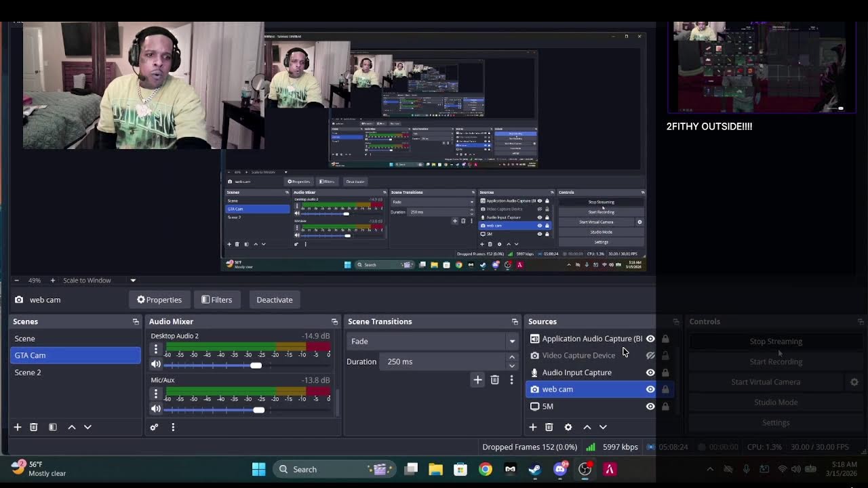
Task: Move source up with Sources toolbar arrow
Action: 587,427
